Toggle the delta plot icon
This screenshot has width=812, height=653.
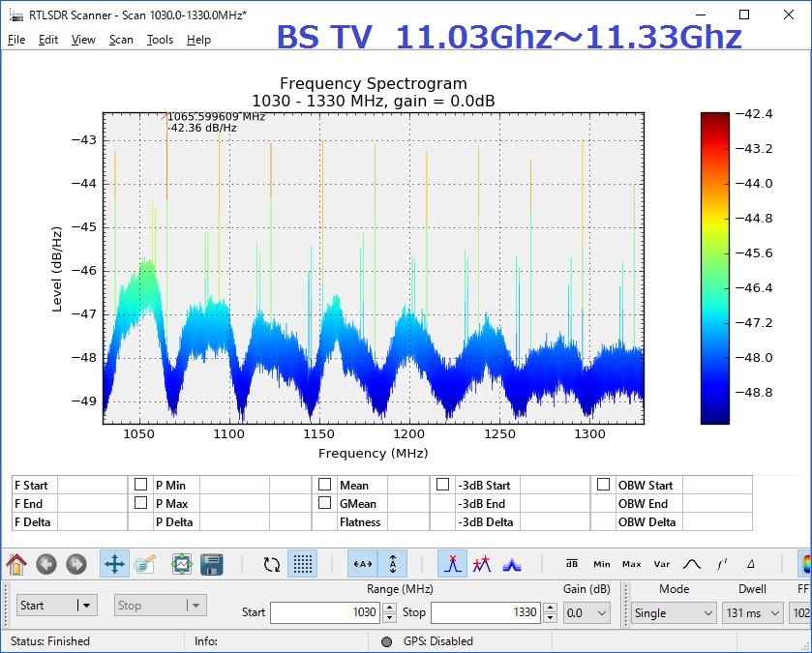click(751, 564)
